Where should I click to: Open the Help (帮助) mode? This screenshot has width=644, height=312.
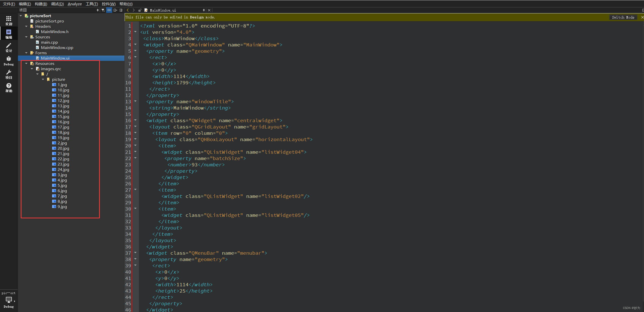coord(9,88)
